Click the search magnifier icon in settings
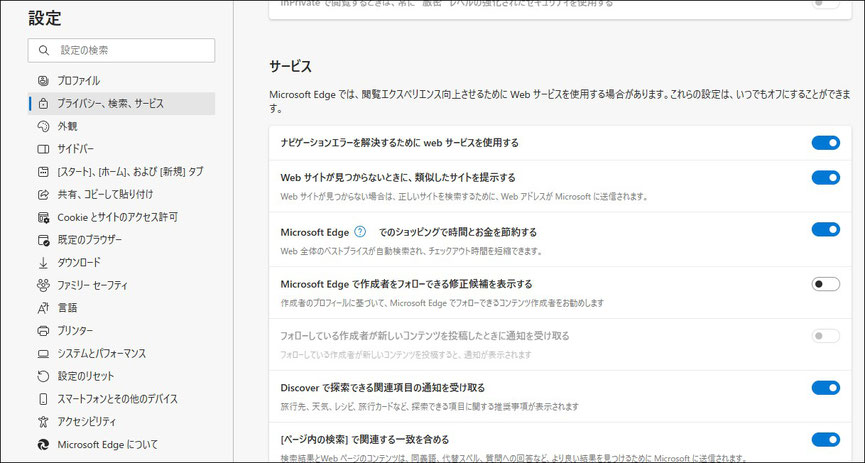The height and width of the screenshot is (463, 865). point(44,50)
